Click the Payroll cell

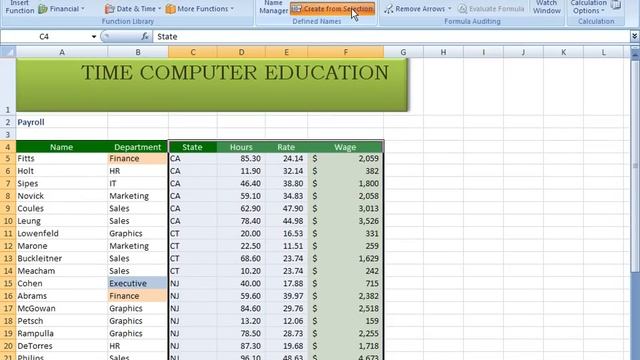pos(62,122)
